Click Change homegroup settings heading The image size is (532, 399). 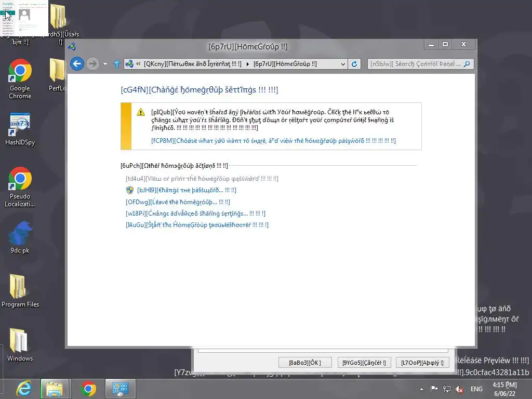199,90
